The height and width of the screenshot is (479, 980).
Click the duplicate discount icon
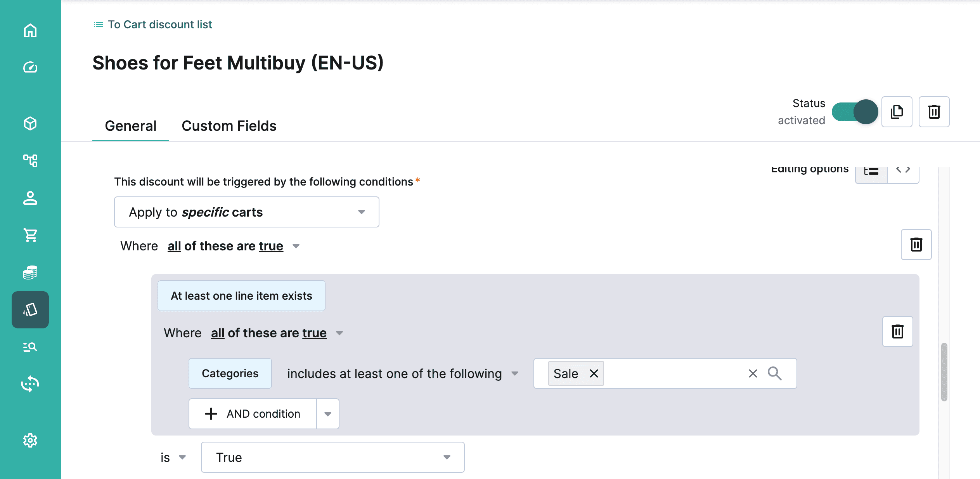click(x=897, y=112)
